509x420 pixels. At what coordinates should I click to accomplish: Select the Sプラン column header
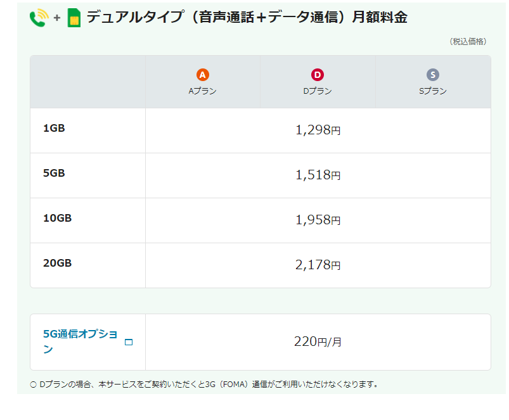pos(433,82)
